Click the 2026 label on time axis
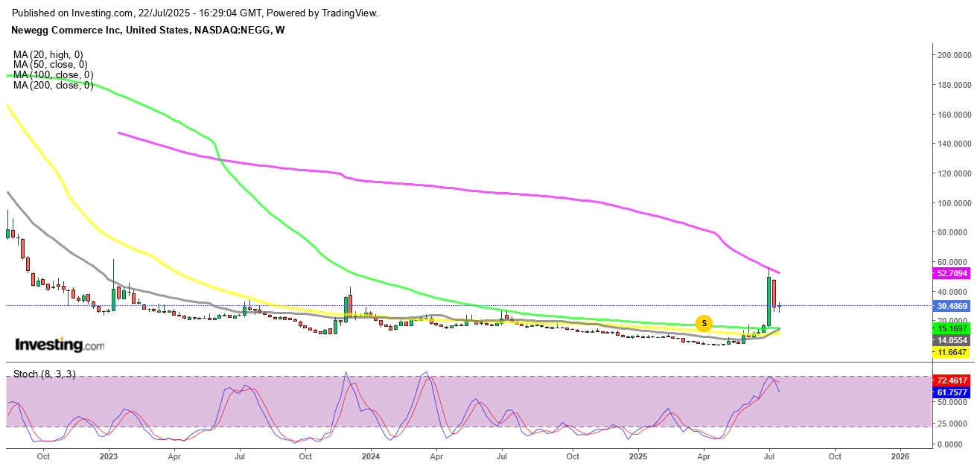 coord(900,456)
